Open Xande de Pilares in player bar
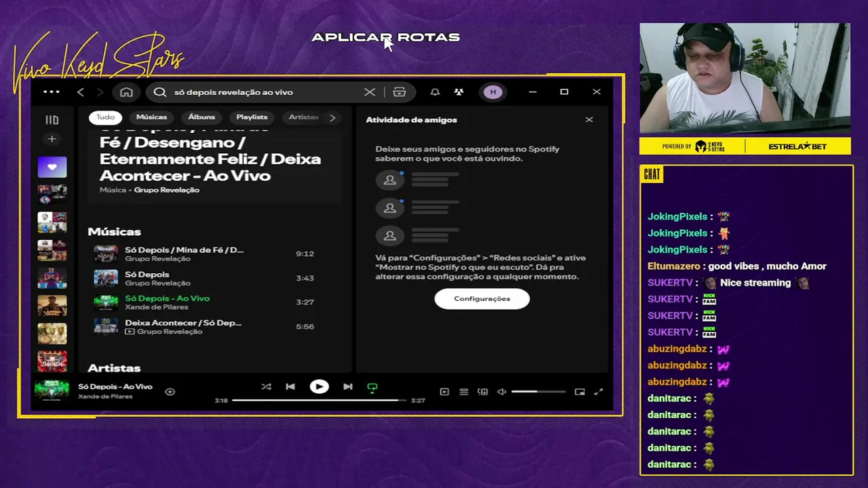Image resolution: width=868 pixels, height=488 pixels. click(x=105, y=396)
